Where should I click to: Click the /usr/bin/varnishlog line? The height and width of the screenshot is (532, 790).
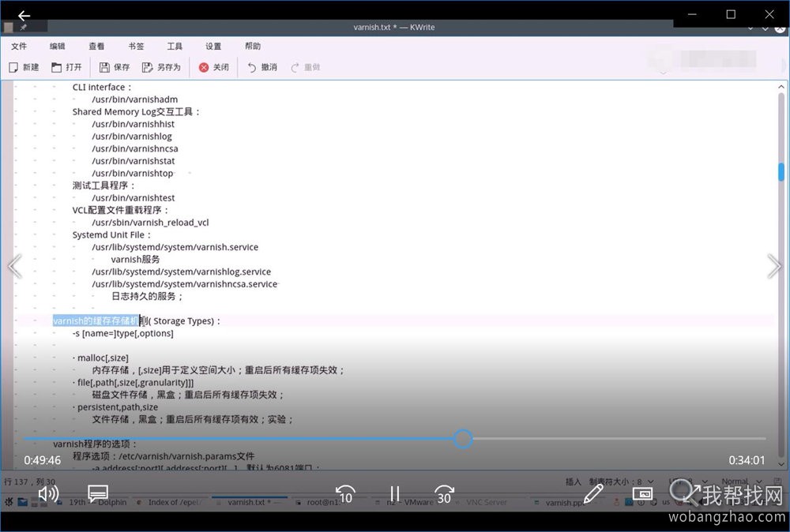click(131, 136)
